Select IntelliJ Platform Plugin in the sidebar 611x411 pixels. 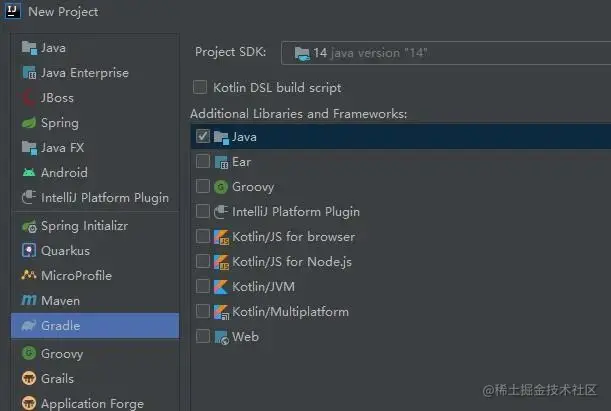95,198
